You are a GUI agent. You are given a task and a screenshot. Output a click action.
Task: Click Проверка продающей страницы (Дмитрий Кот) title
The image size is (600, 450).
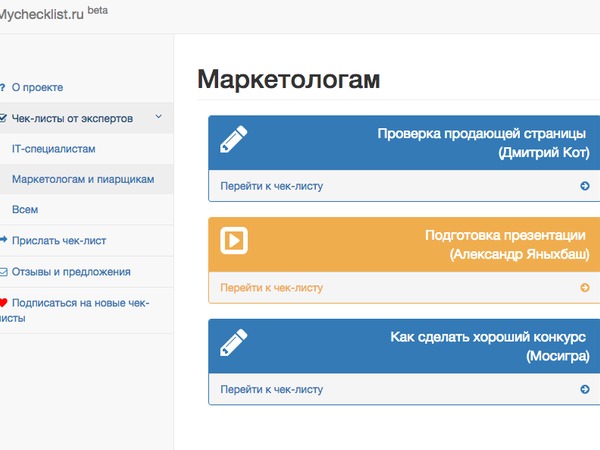pos(483,143)
